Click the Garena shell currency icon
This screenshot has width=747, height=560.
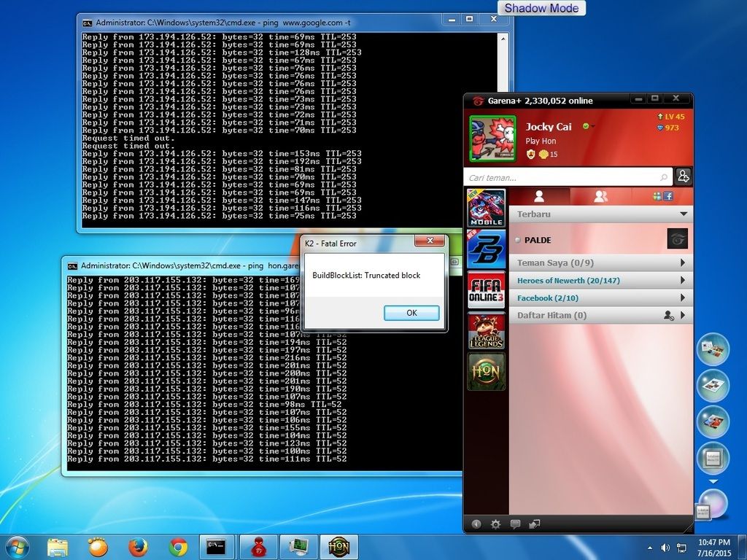coord(543,155)
